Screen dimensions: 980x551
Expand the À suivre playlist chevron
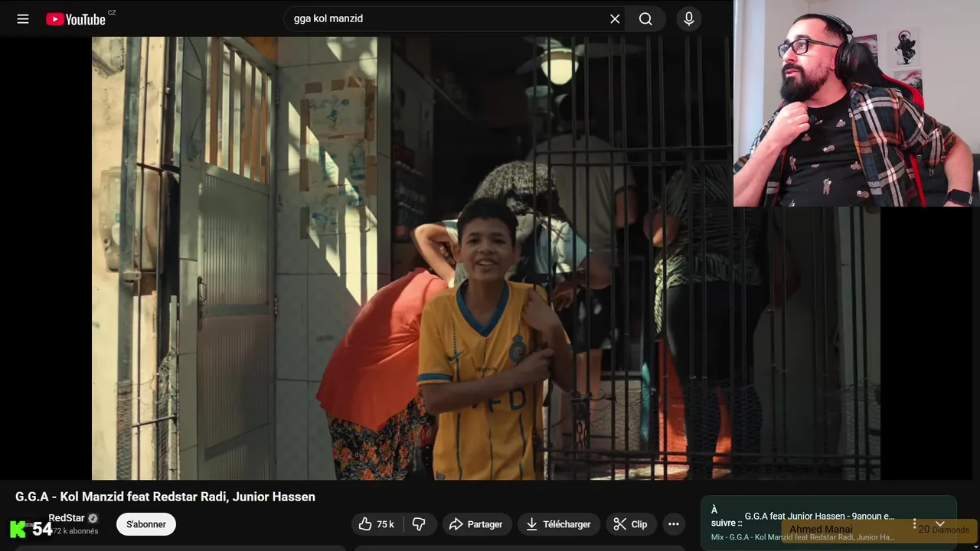pos(940,524)
